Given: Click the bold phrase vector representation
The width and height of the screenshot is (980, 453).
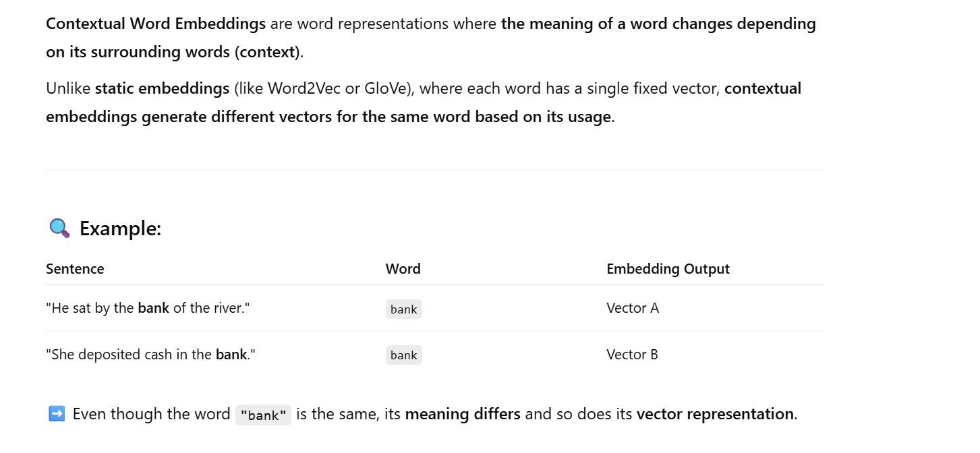Looking at the screenshot, I should pos(715,414).
